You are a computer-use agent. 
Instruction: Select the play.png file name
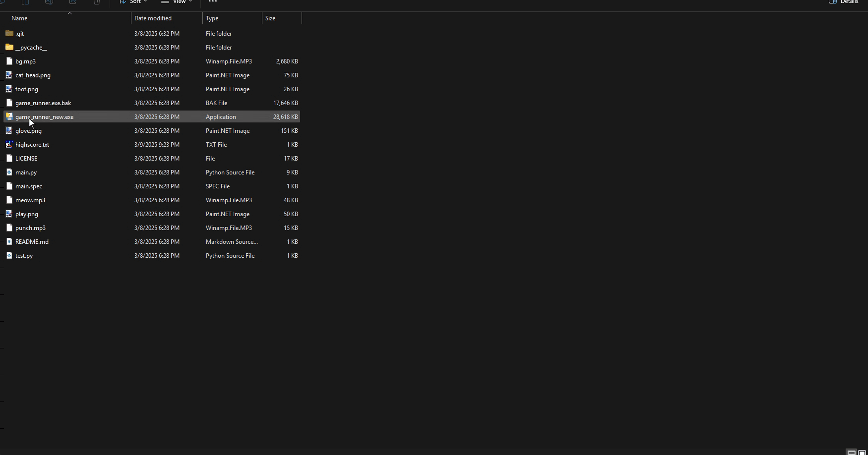point(27,214)
